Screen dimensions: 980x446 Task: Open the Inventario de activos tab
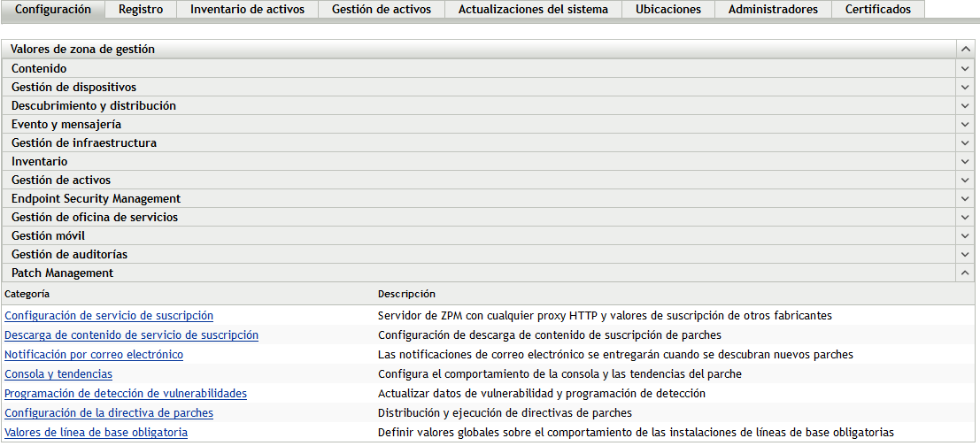[247, 10]
